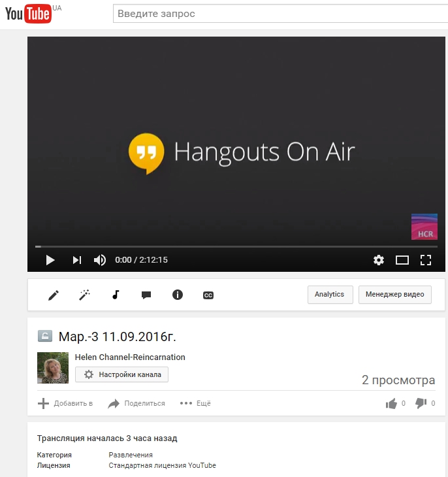Open the pencil edit video icon
Screen dimensions: 448x477
click(54, 295)
